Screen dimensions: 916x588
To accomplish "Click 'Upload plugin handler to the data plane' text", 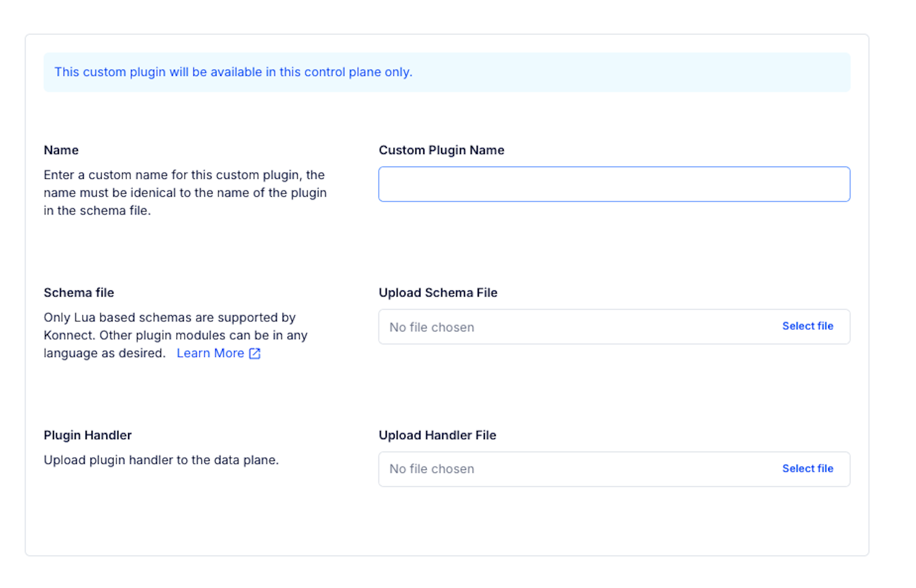I will [161, 460].
